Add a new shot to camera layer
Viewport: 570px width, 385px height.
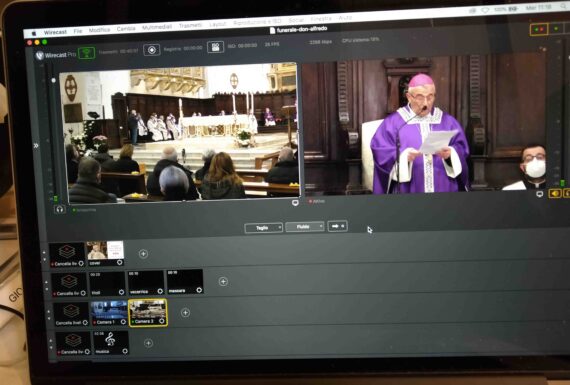[185, 312]
